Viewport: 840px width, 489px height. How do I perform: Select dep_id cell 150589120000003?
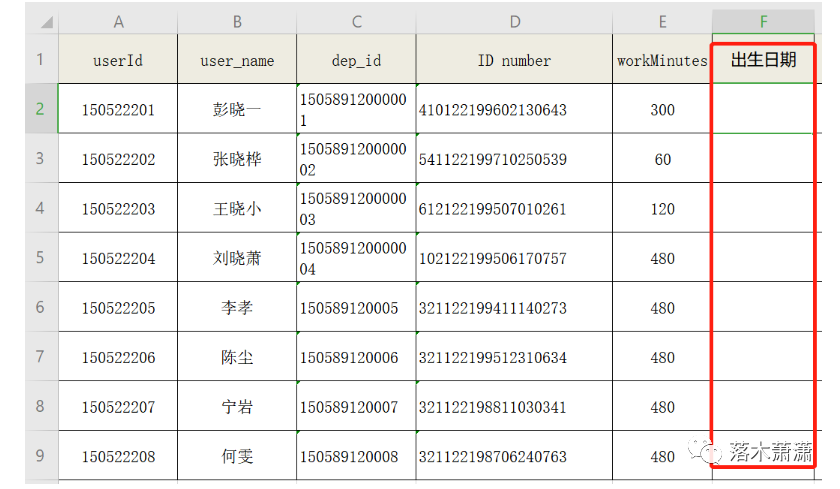(x=356, y=208)
